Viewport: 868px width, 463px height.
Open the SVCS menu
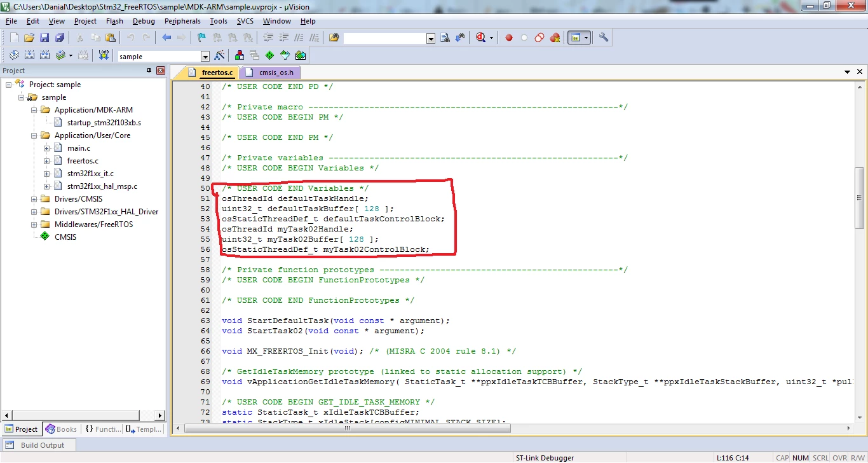coord(245,21)
